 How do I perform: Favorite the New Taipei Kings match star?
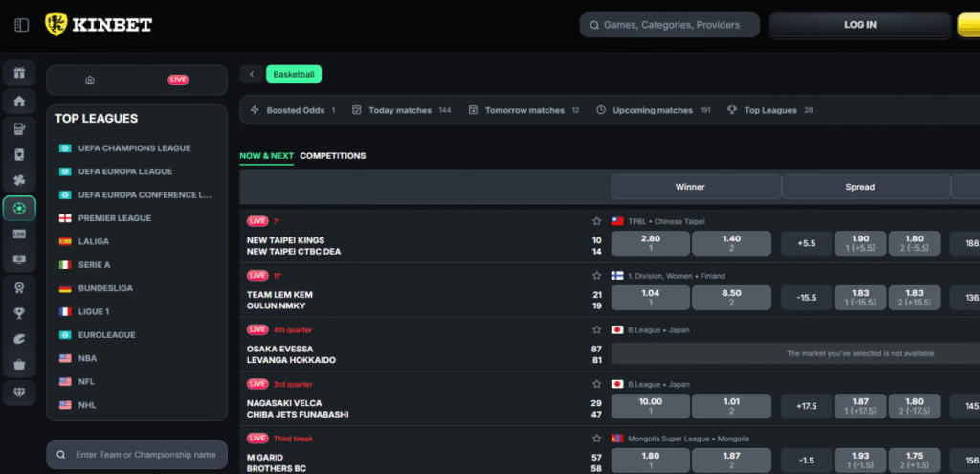pyautogui.click(x=596, y=221)
